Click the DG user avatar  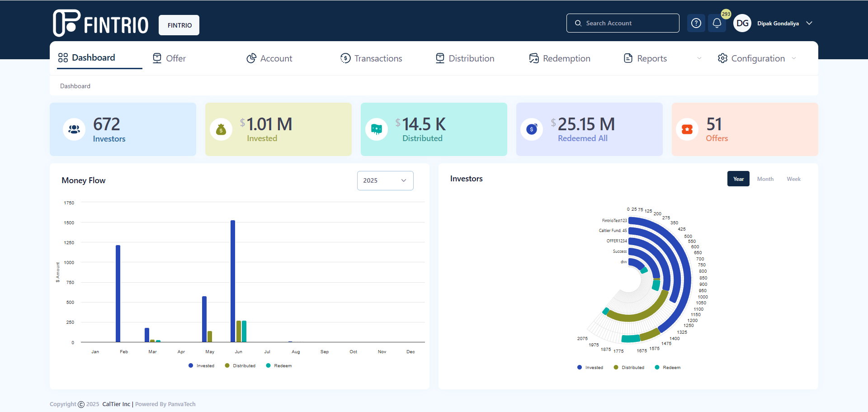tap(742, 23)
